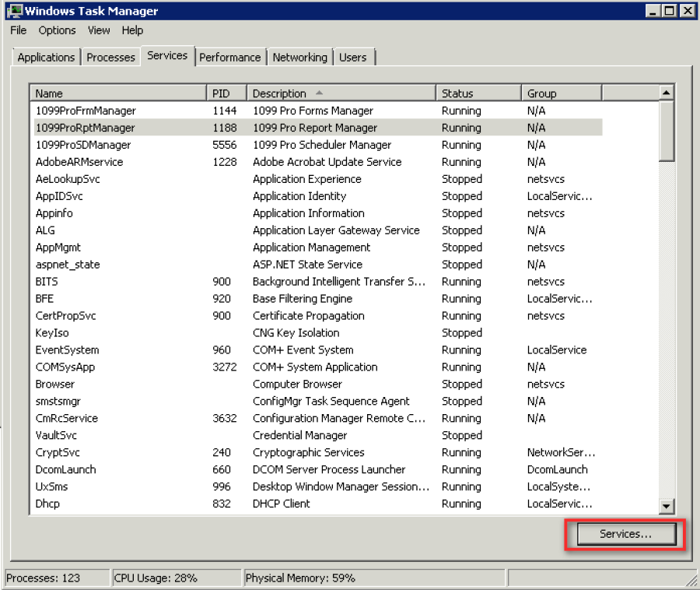Select the COMSysApp service

tap(318, 367)
